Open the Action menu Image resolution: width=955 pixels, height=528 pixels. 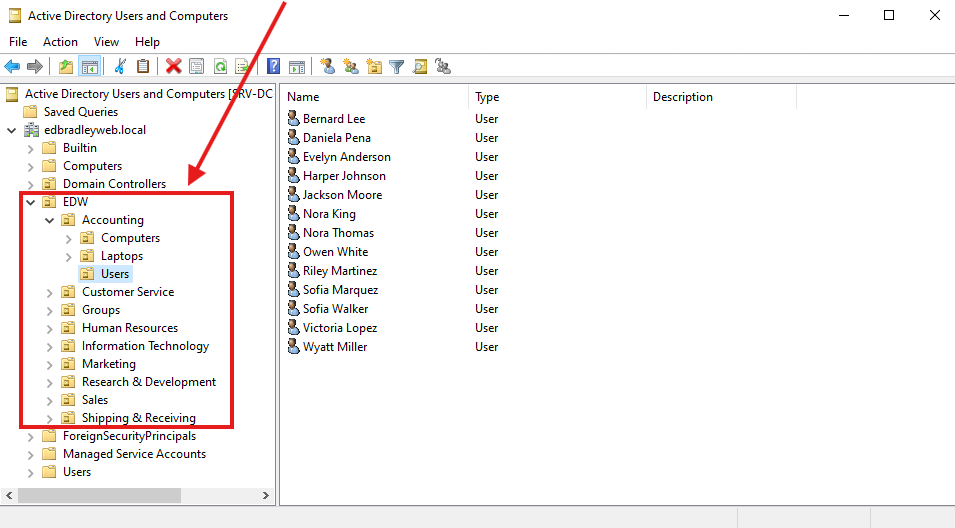click(x=60, y=41)
